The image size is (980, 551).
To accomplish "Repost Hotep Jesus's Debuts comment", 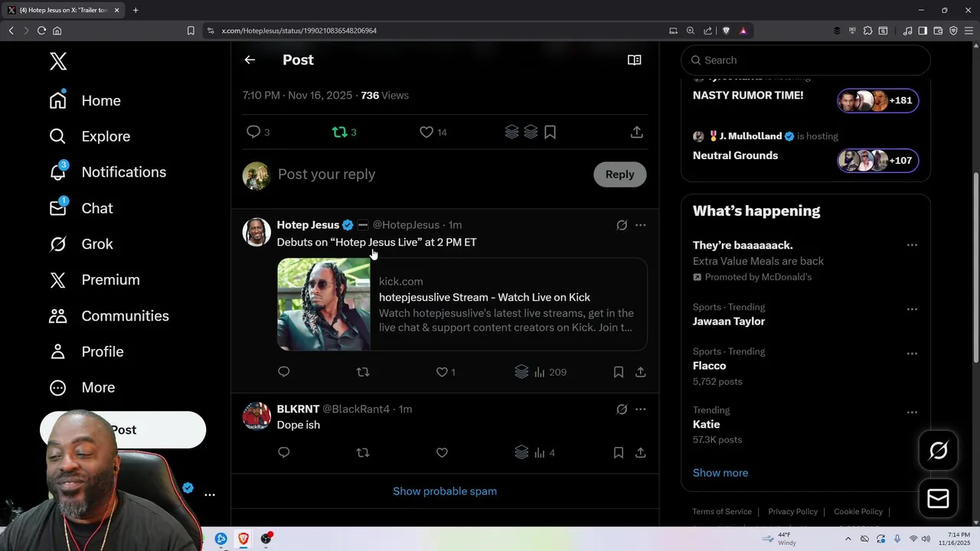I will pyautogui.click(x=363, y=372).
